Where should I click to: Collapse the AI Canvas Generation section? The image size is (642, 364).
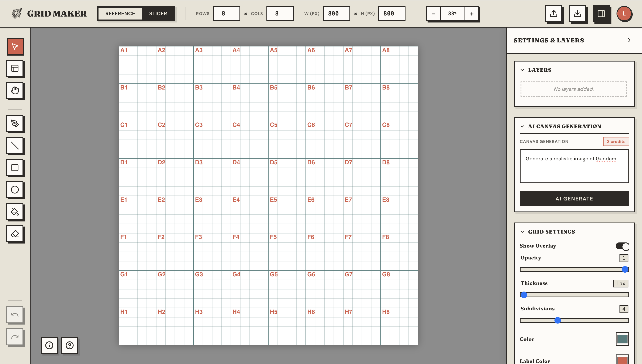(x=522, y=126)
